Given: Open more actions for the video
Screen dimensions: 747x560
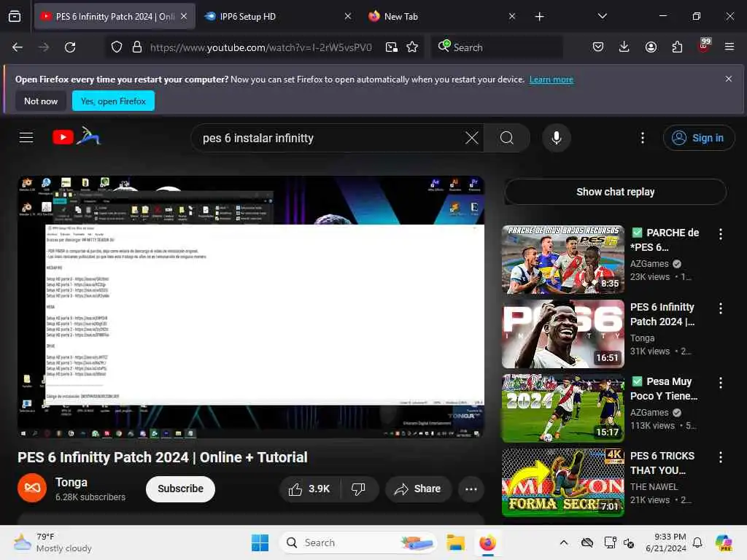Looking at the screenshot, I should tap(471, 489).
